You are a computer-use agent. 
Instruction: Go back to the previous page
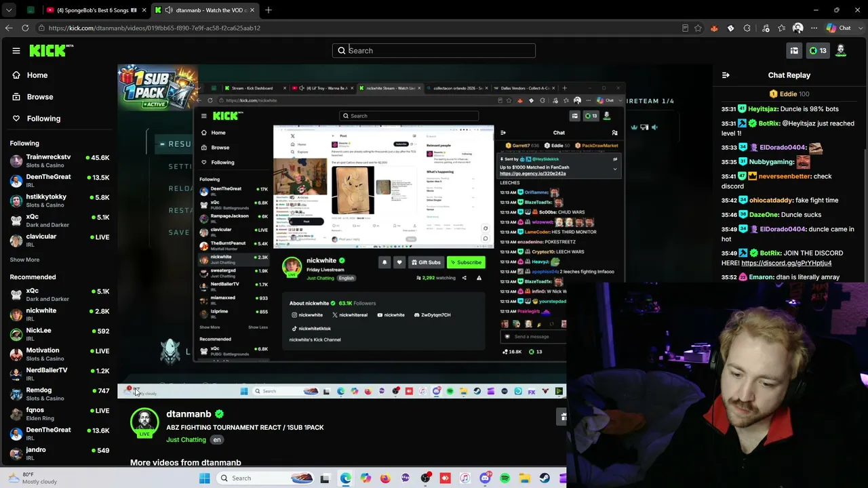(9, 28)
